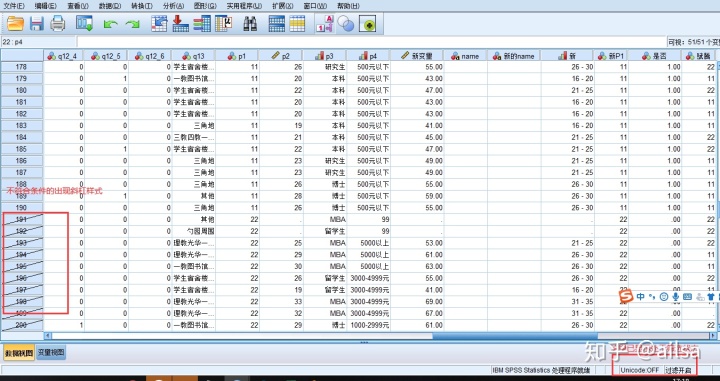Click the IME microphone voice input icon
The image size is (720, 381).
[x=675, y=297]
